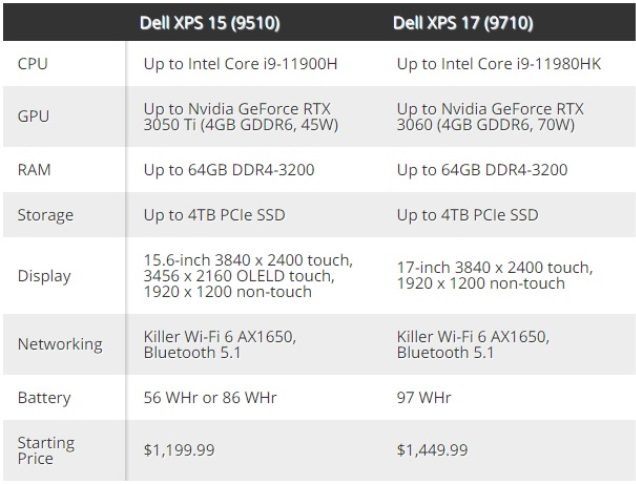Select the RTX 3060 GPU cell
Image resolution: width=636 pixels, height=484 pixels.
pyautogui.click(x=490, y=117)
